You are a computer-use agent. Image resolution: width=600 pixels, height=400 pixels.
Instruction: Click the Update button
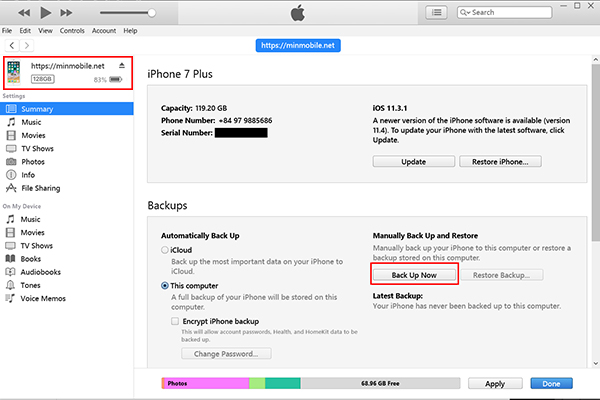(x=414, y=162)
